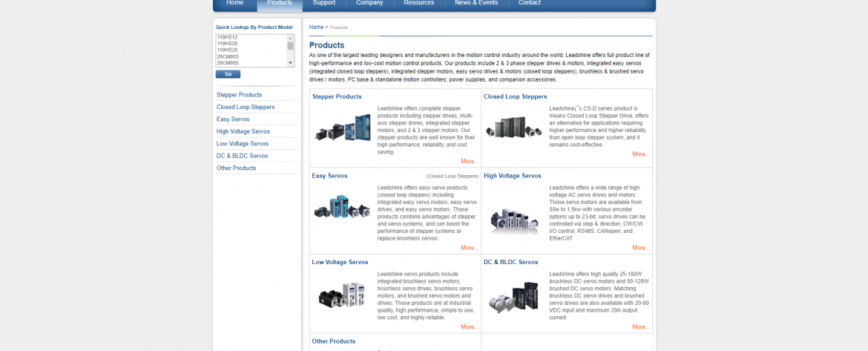Click More... under High Voltage Servos
The height and width of the screenshot is (351, 868).
pos(641,247)
